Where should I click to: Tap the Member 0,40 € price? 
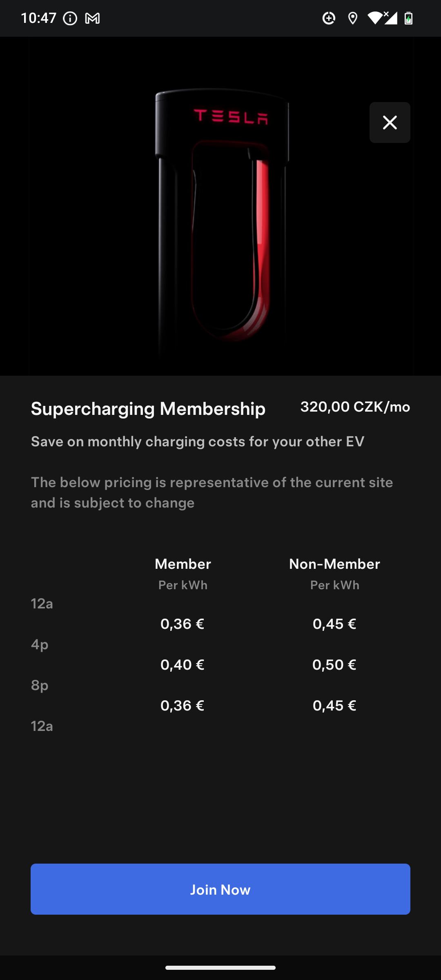(x=182, y=665)
